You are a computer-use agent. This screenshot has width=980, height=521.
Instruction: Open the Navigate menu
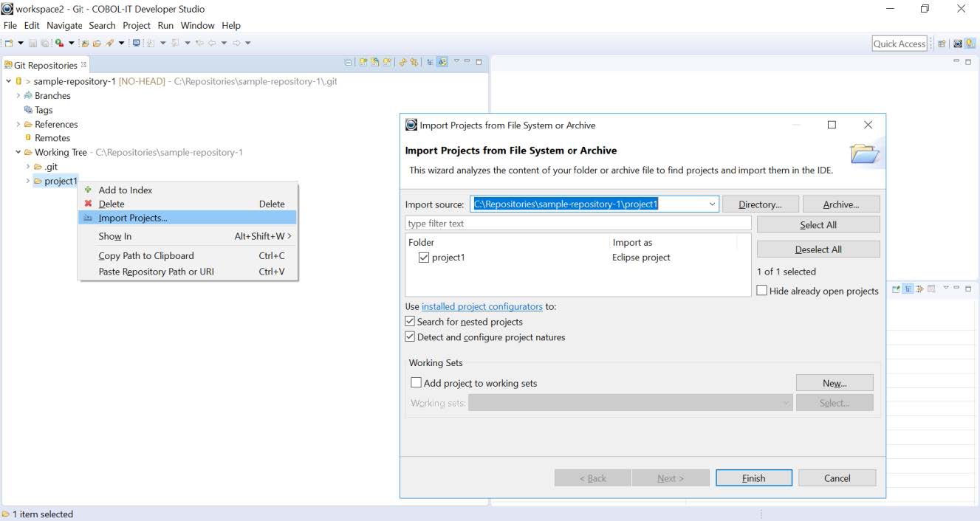click(64, 25)
